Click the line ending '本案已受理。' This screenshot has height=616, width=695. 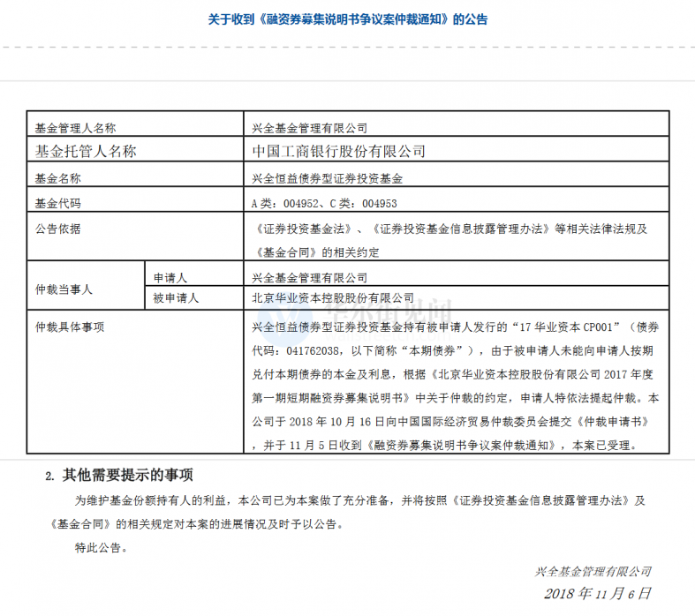(x=445, y=446)
